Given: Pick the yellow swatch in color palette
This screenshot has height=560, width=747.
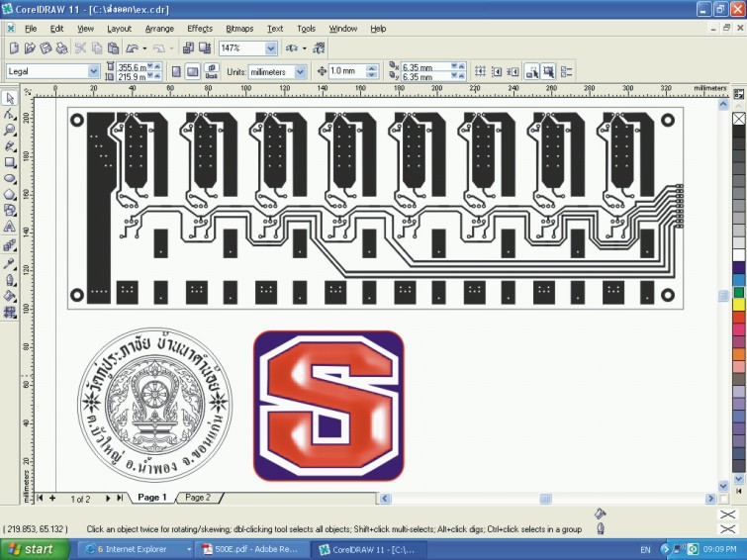Looking at the screenshot, I should [x=738, y=305].
